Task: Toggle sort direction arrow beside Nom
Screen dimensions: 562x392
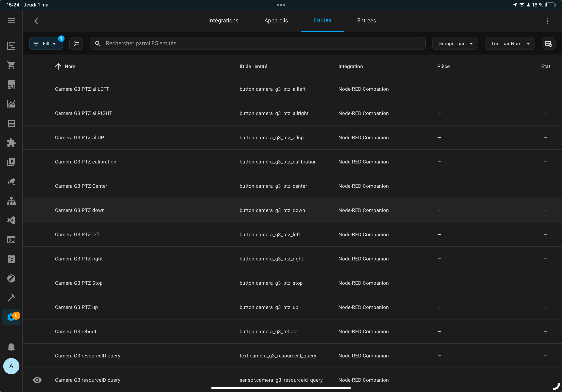Action: (x=58, y=66)
